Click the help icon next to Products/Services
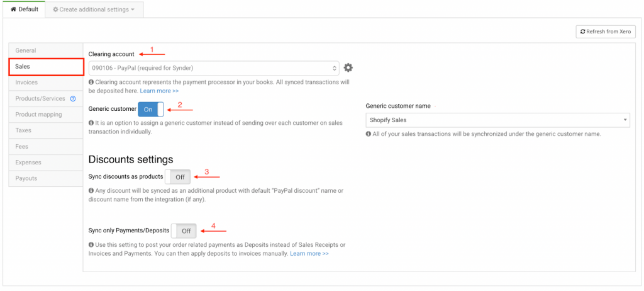The image size is (644, 291). (x=73, y=98)
